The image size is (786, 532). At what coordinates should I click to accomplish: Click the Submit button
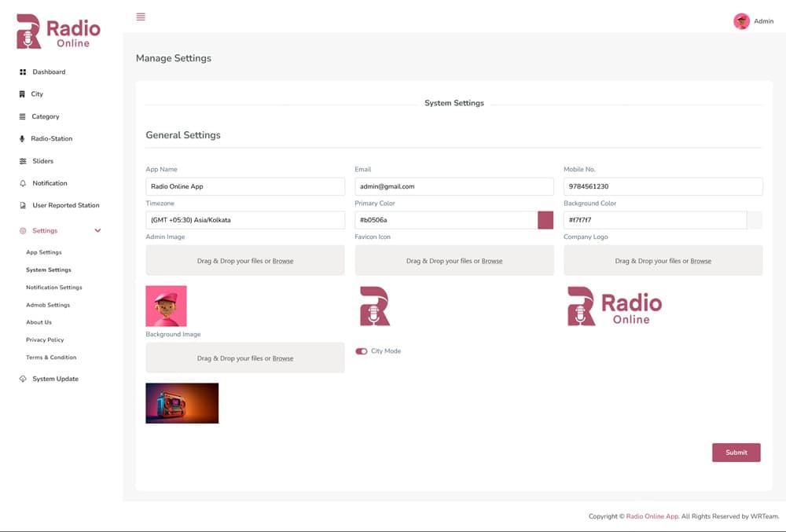point(736,453)
